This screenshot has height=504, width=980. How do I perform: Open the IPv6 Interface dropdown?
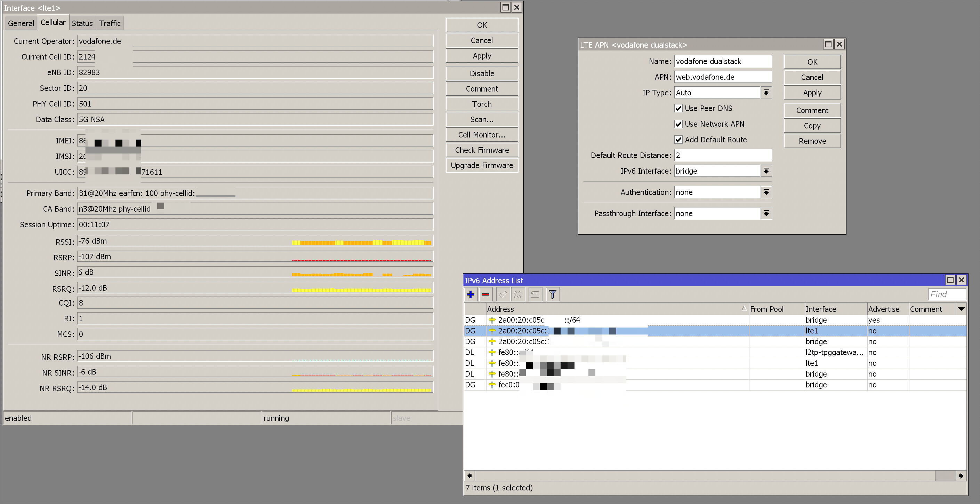coord(766,171)
